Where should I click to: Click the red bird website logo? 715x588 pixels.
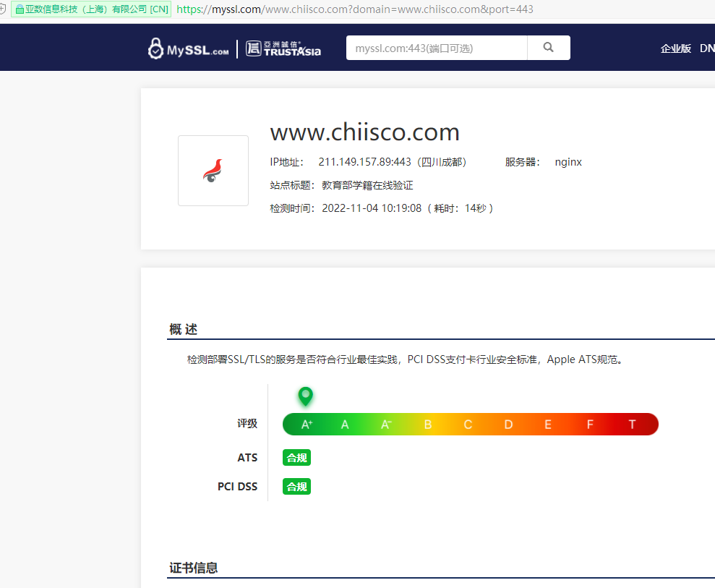[213, 170]
